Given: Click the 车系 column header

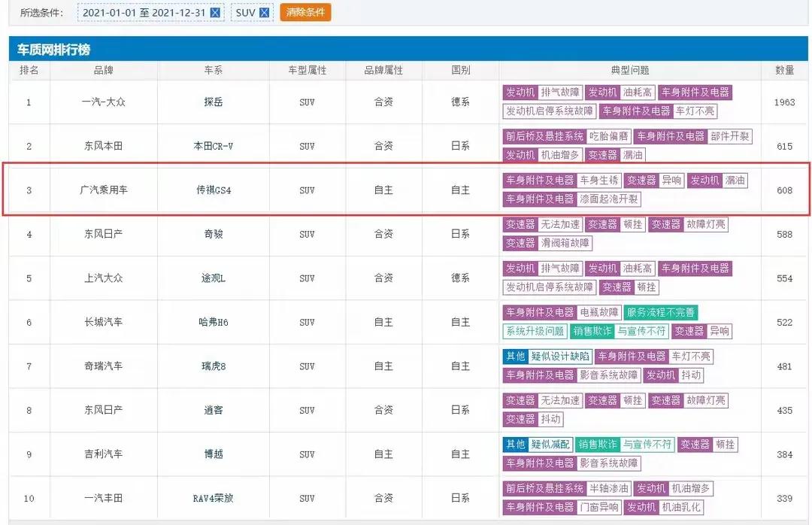Looking at the screenshot, I should (x=213, y=70).
